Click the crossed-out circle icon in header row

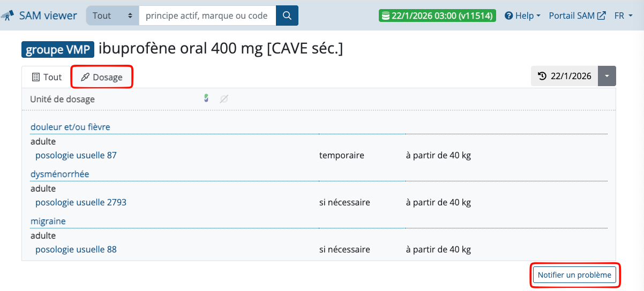coord(224,99)
